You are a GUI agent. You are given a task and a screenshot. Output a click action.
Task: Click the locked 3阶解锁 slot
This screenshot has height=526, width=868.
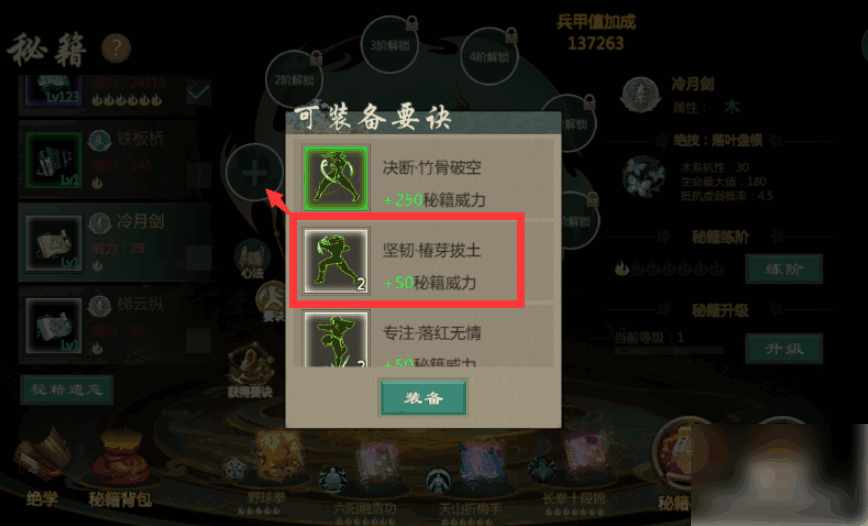pyautogui.click(x=390, y=44)
